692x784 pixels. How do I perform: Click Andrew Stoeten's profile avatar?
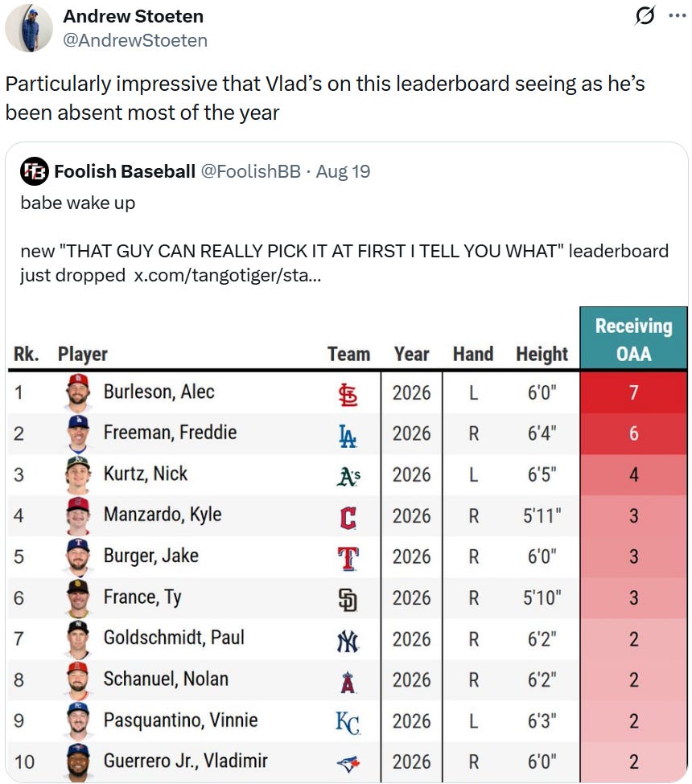tap(29, 28)
